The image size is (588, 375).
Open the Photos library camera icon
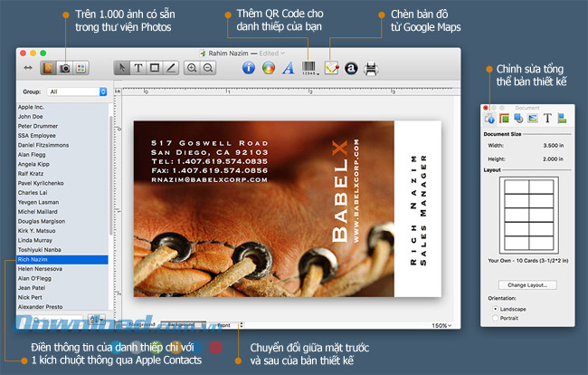65,68
